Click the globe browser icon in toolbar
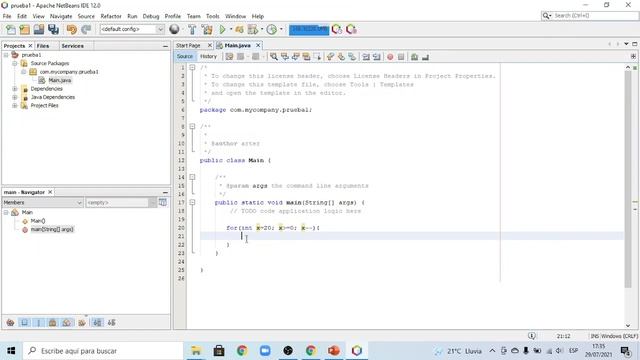Image resolution: width=640 pixels, height=360 pixels. (x=174, y=29)
